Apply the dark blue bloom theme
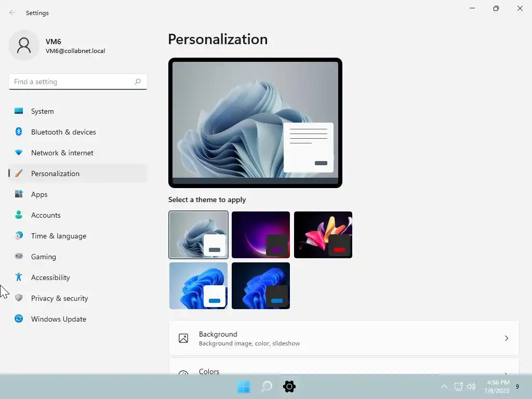Viewport: 532px width, 399px height. click(x=261, y=286)
